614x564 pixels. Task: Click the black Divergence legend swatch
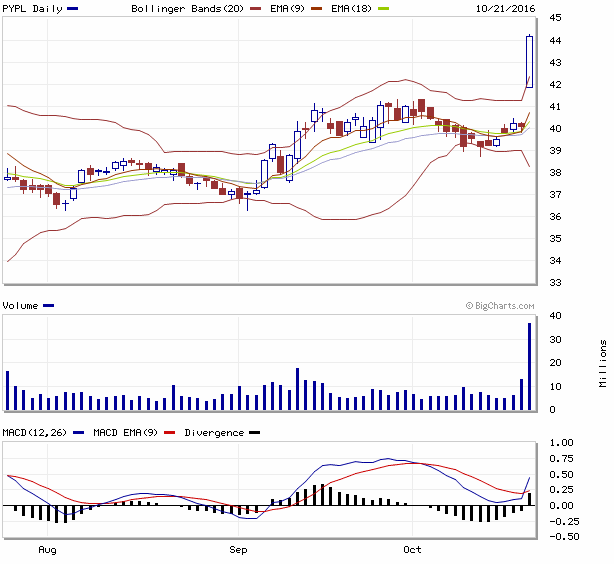[x=255, y=433]
